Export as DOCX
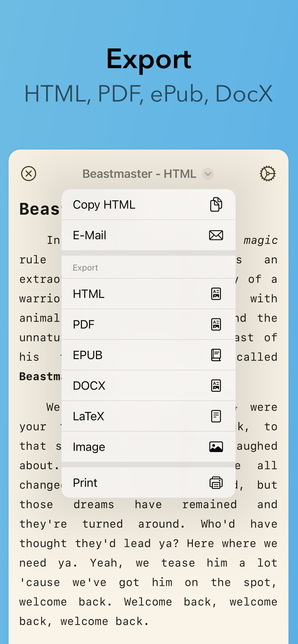The height and width of the screenshot is (644, 298). click(148, 386)
